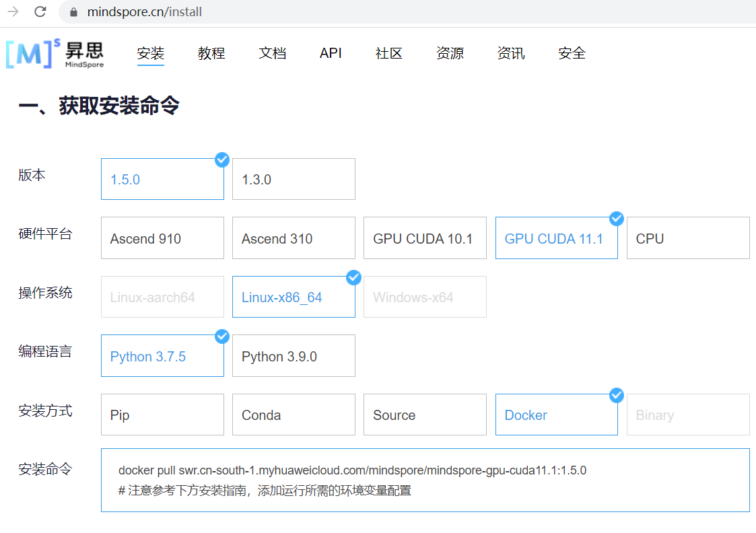Click the browser reload icon
This screenshot has width=756, height=533.
click(x=40, y=11)
